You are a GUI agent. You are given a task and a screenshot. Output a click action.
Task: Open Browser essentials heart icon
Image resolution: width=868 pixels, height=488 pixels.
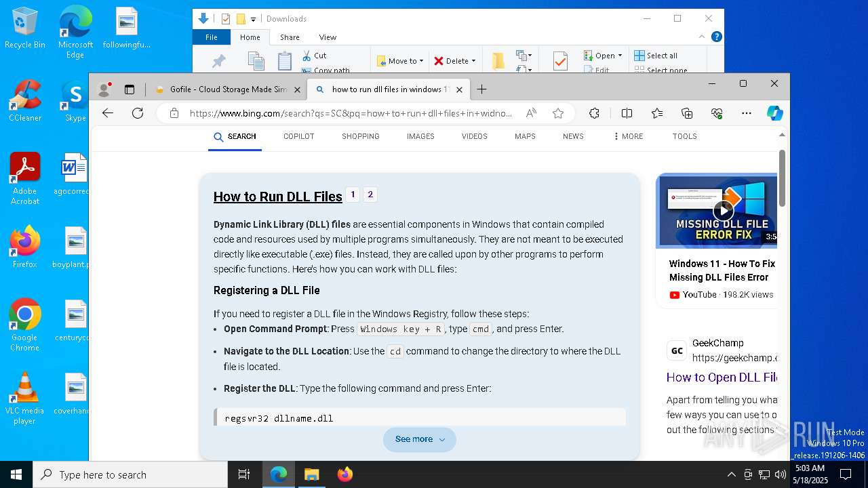[717, 113]
